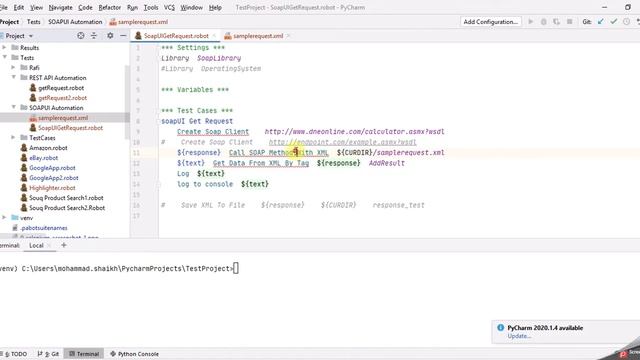640x360 pixels.
Task: Click 'Call SOAP Method With XML' keyword
Action: 278,153
